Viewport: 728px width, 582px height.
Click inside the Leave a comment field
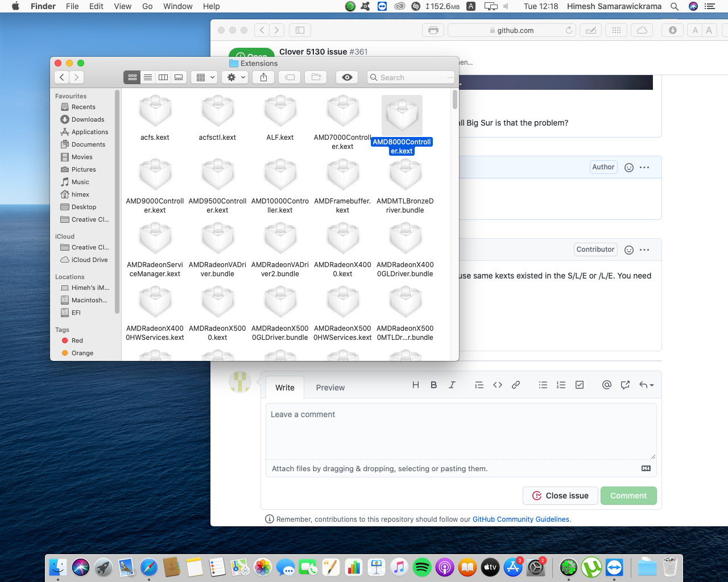[461, 431]
